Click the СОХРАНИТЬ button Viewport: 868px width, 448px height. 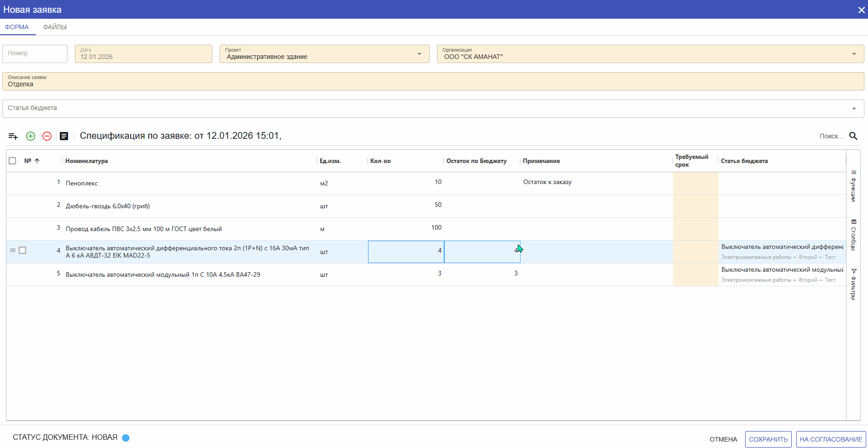click(768, 439)
